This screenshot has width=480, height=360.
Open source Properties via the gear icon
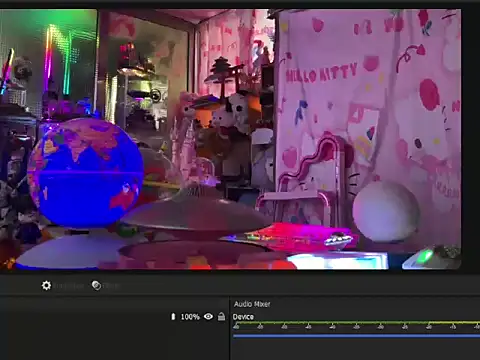(46, 285)
